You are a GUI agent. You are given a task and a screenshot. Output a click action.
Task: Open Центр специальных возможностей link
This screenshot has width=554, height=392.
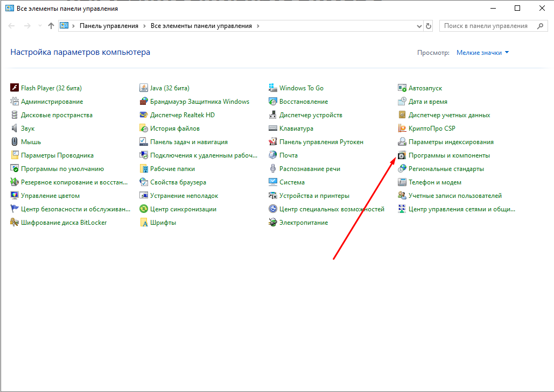tap(332, 209)
